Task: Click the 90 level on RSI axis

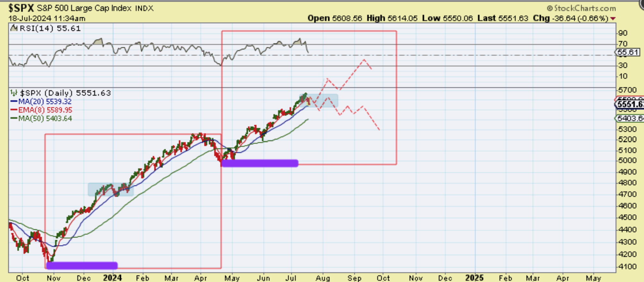Action: click(623, 33)
